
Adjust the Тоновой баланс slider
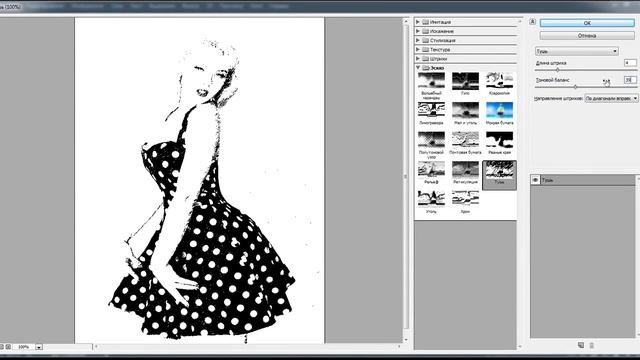click(x=576, y=87)
